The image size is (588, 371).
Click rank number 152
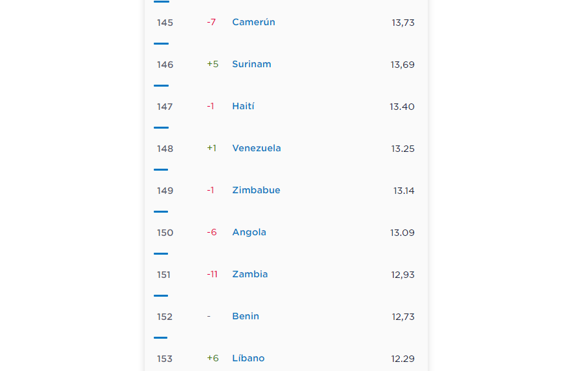pos(165,317)
